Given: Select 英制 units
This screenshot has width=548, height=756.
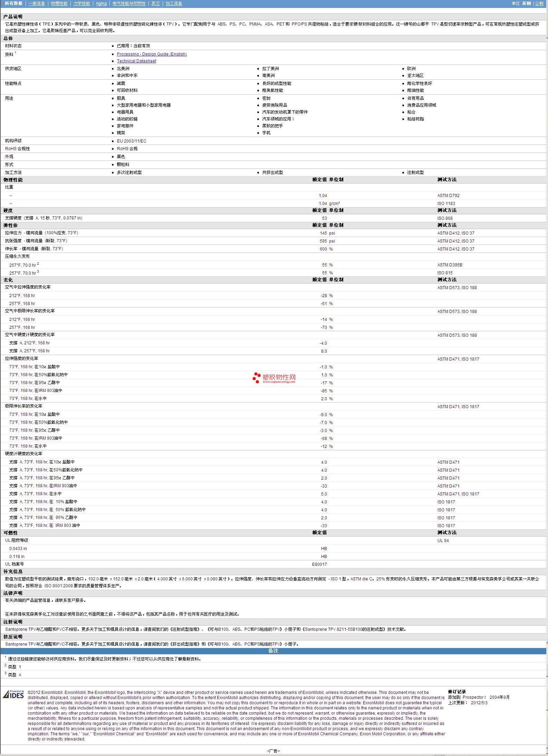Looking at the screenshot, I should pos(526,3).
